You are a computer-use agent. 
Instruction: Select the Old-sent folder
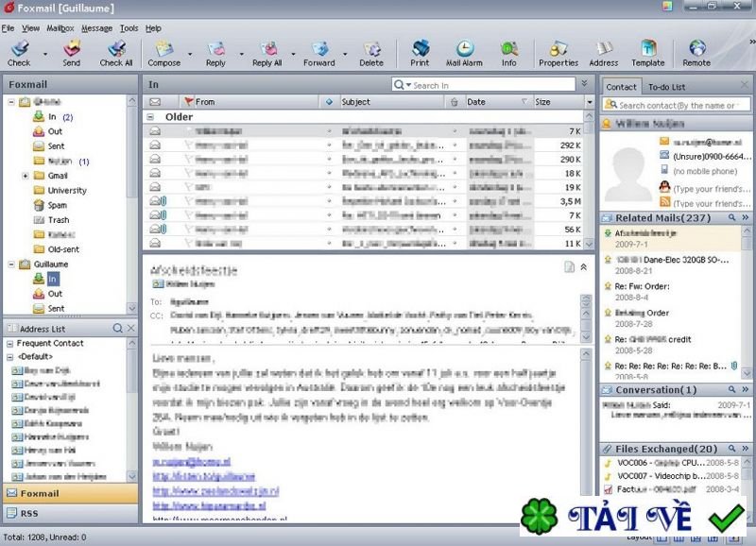click(x=63, y=249)
